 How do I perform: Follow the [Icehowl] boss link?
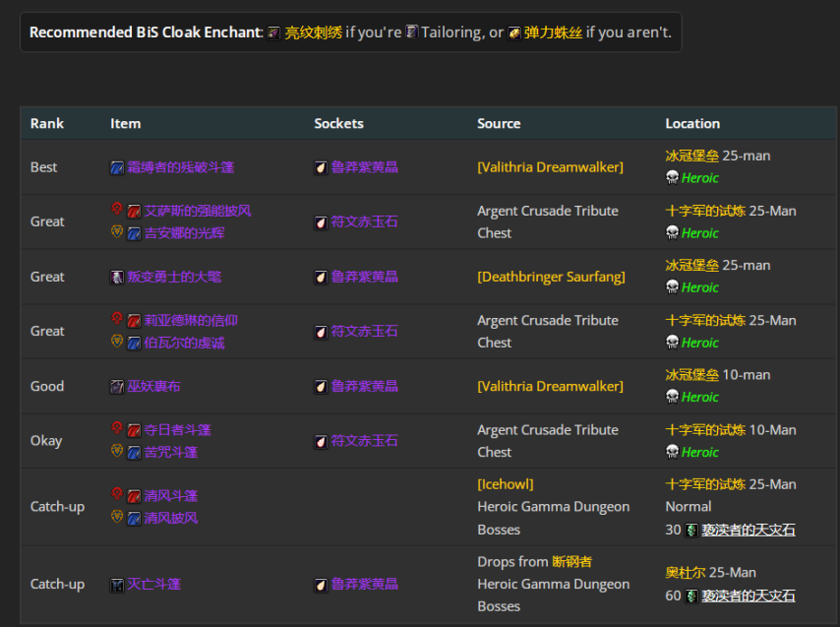click(x=505, y=484)
